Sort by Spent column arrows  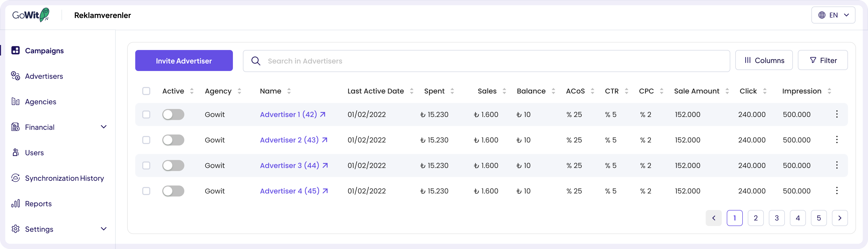pos(452,91)
